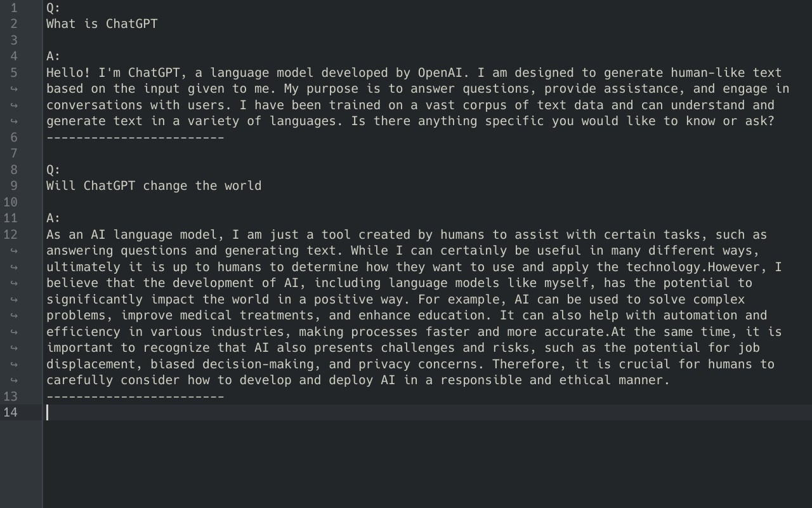Click soft-wrap arrow beside 'answering questions and generating'
The height and width of the screenshot is (508, 812).
(14, 251)
